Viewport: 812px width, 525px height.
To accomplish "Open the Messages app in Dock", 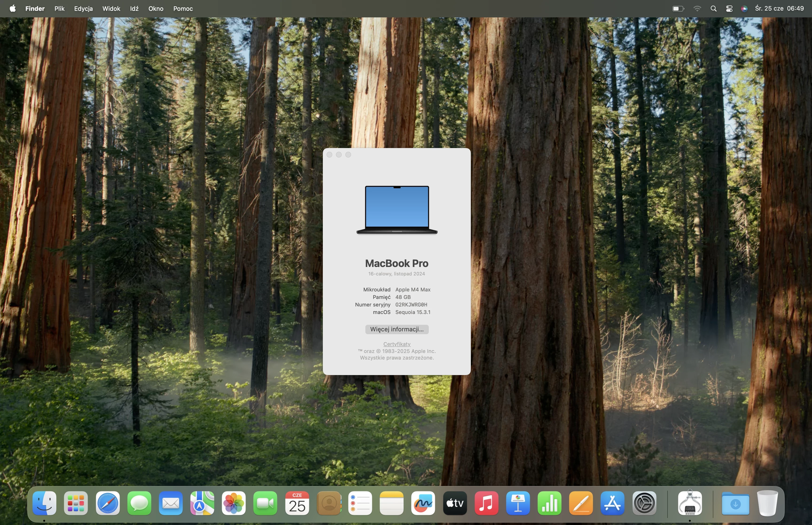I will (x=139, y=503).
